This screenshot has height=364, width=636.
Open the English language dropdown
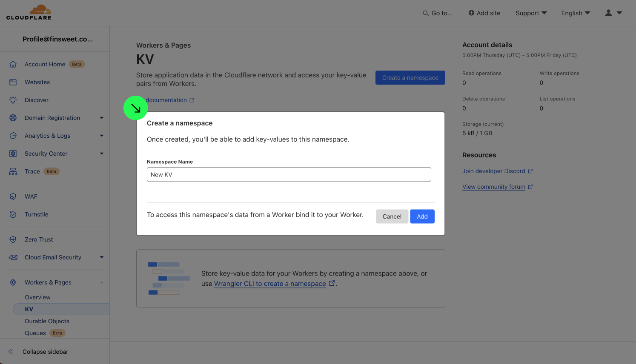pyautogui.click(x=576, y=13)
